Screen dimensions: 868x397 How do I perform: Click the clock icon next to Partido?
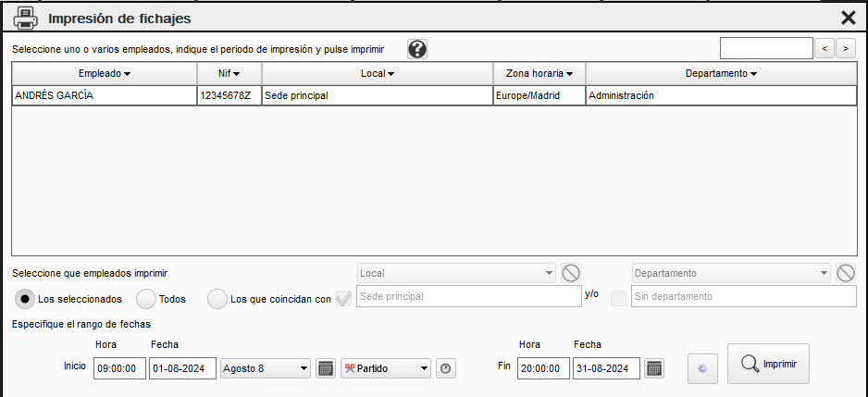[x=446, y=368]
